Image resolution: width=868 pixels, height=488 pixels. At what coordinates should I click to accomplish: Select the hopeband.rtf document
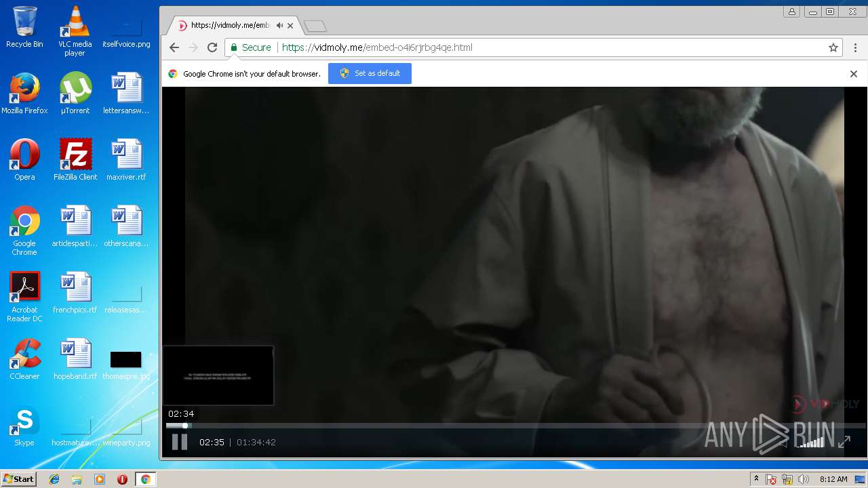pyautogui.click(x=75, y=359)
